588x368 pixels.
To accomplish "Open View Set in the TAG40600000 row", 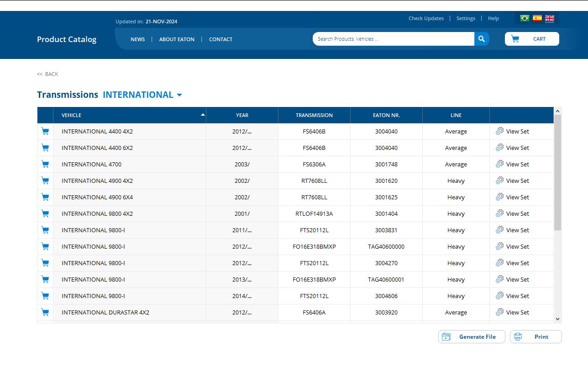I will [x=513, y=246].
